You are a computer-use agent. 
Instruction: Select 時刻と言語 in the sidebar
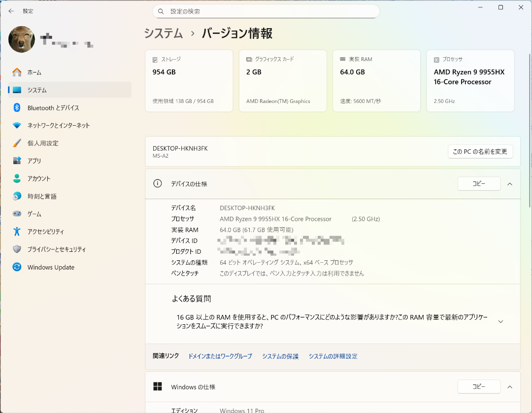point(42,197)
